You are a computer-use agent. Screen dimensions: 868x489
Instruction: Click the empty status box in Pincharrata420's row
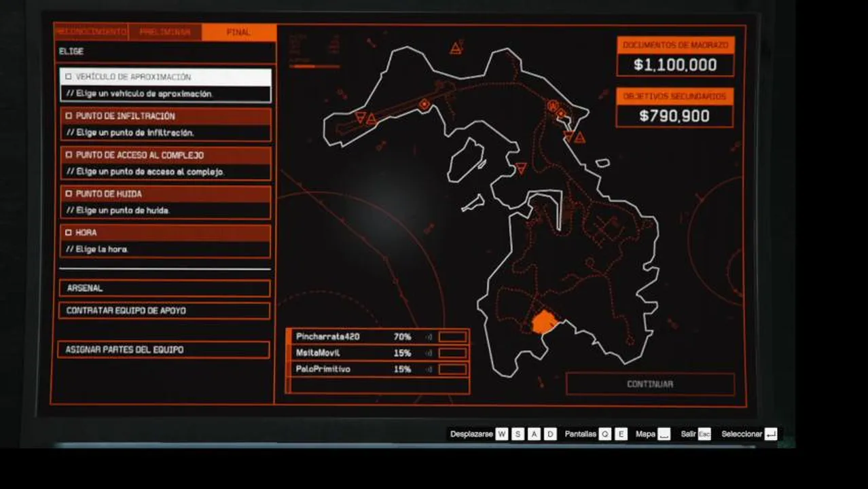click(453, 337)
